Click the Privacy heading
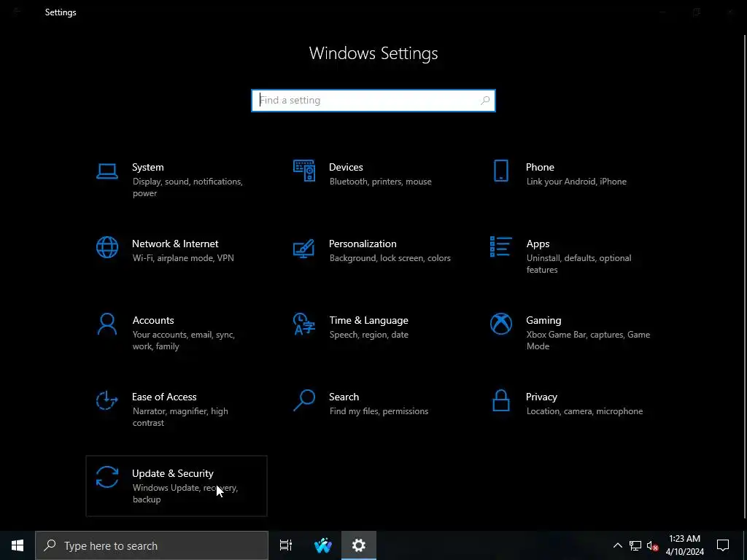This screenshot has height=560, width=747. coord(541,397)
